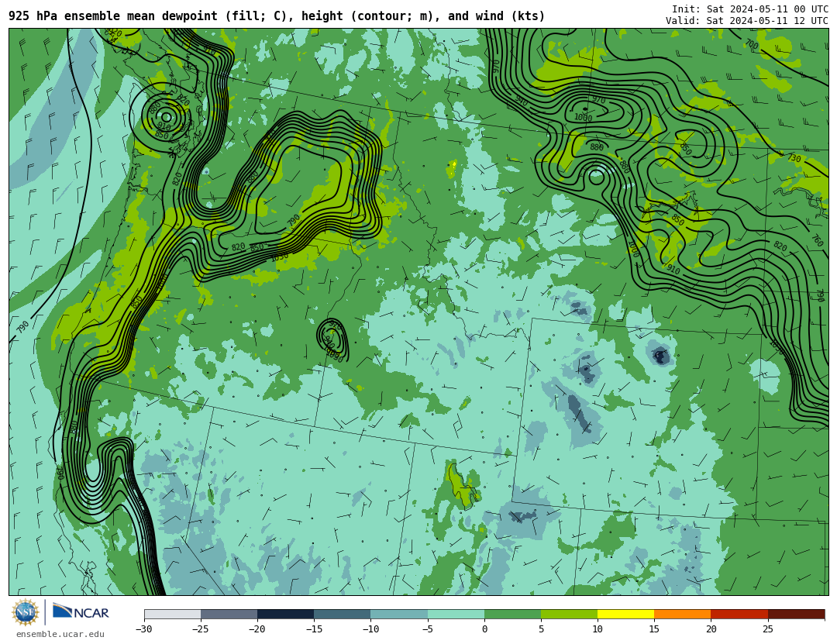Pick the dark teal -15 to -10 colorbar segment

pyautogui.click(x=343, y=614)
